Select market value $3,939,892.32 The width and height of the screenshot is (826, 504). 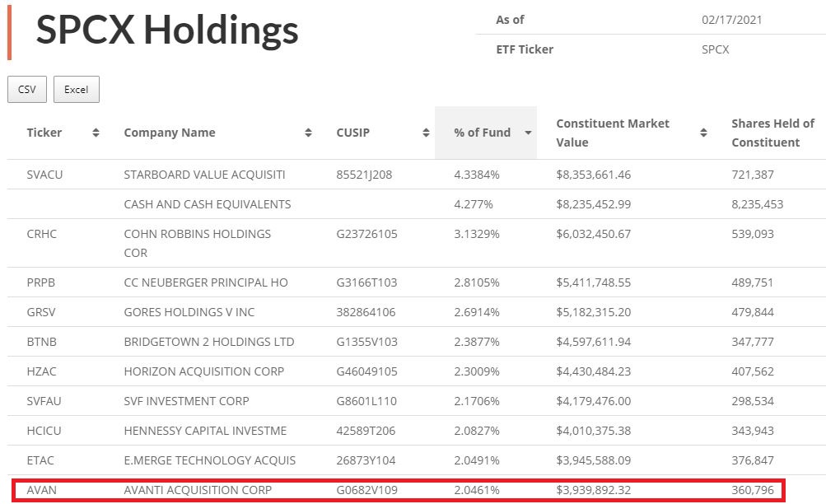(593, 490)
